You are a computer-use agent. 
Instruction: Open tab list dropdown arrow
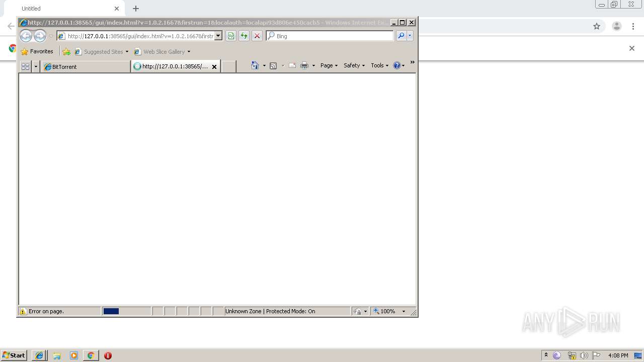(36, 66)
